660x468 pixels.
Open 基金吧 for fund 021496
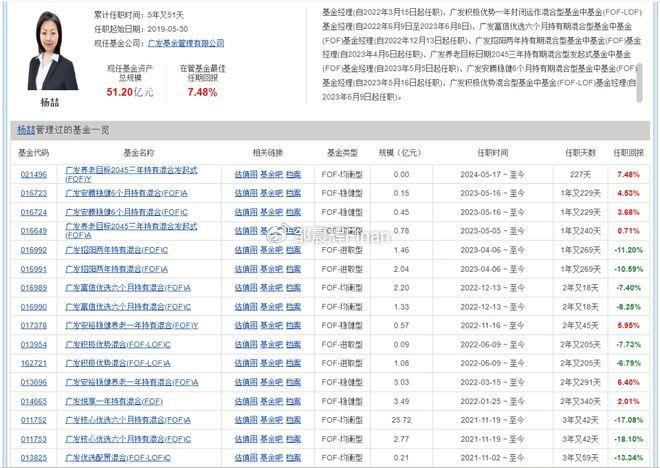[x=271, y=174]
